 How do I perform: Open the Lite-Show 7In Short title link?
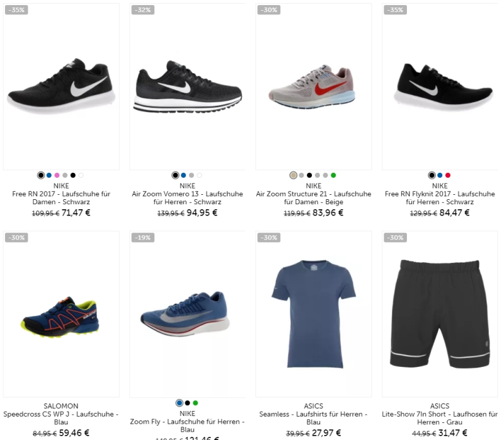(x=440, y=418)
